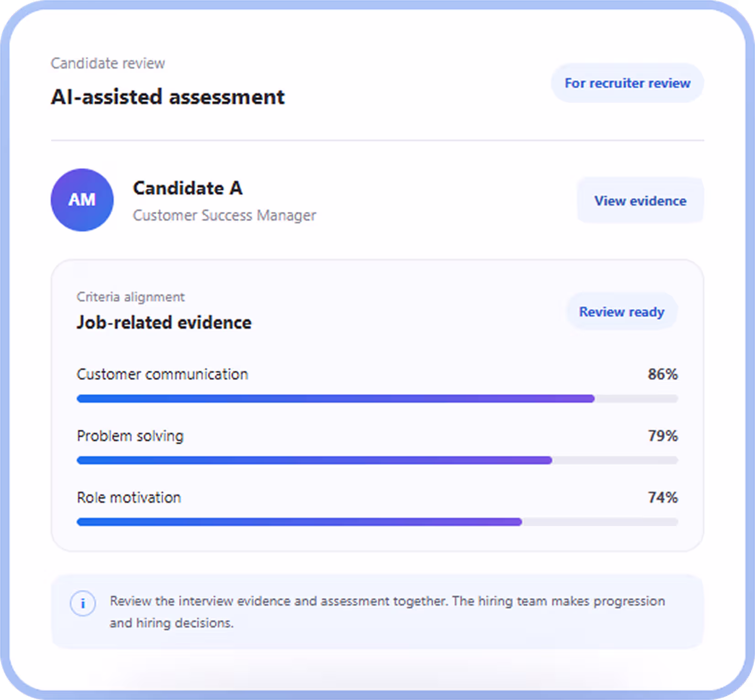
Task: Click the info icon in notice banner
Action: pos(83,604)
